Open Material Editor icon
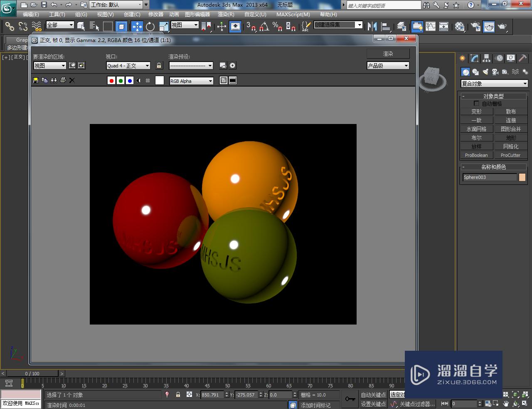Screen dimensions: 532x409 (460, 26)
